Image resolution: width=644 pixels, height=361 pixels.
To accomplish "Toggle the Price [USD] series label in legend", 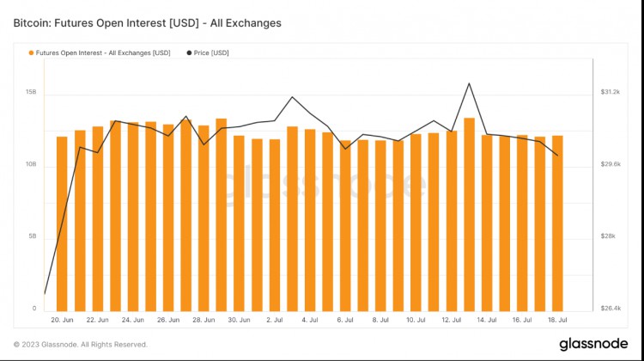I will tap(211, 53).
